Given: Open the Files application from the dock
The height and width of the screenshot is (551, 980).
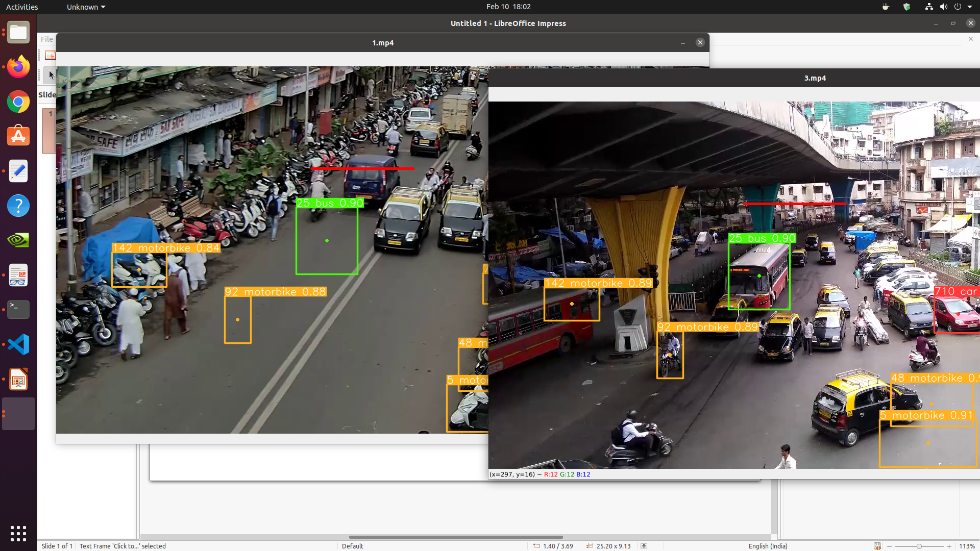Looking at the screenshot, I should point(18,32).
